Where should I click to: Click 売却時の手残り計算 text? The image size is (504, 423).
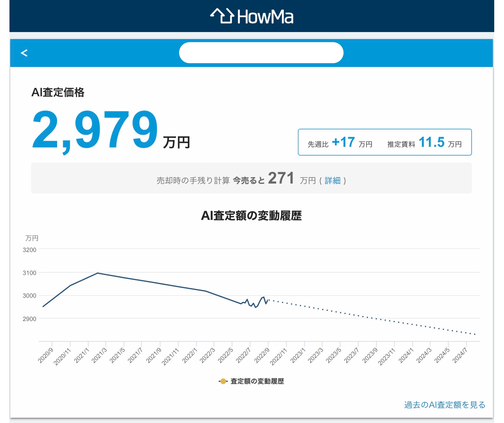point(193,181)
